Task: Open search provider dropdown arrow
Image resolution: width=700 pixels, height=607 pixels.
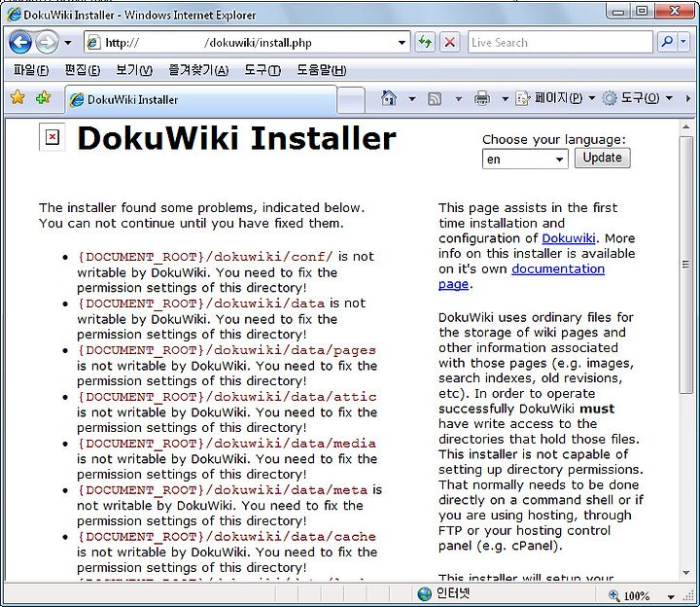Action: pyautogui.click(x=683, y=43)
